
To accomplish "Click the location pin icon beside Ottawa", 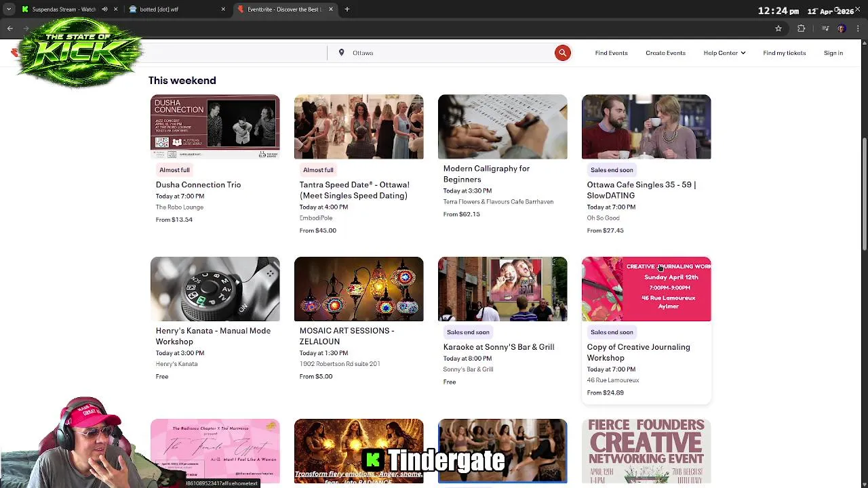I will tap(341, 53).
